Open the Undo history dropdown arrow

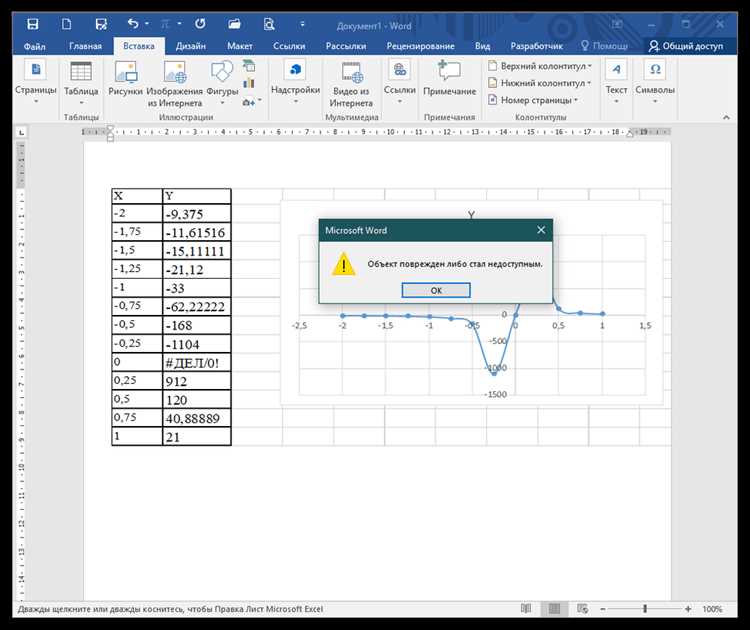[x=147, y=23]
